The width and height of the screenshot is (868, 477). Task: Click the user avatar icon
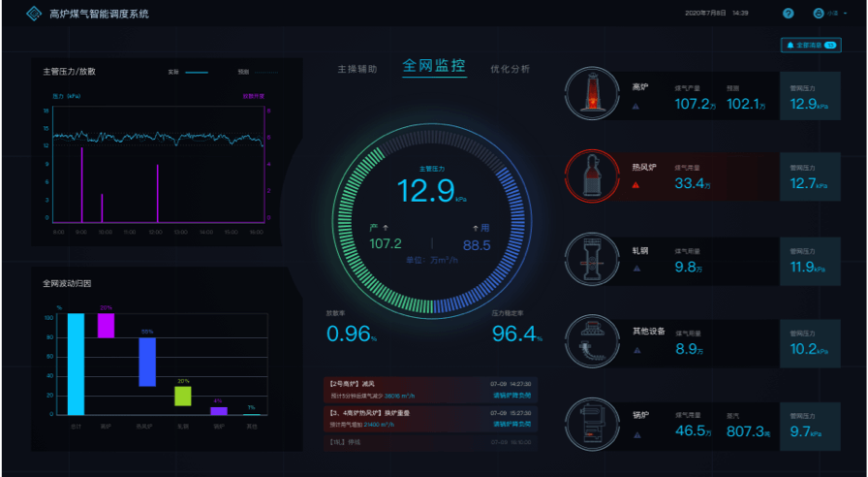click(x=818, y=14)
